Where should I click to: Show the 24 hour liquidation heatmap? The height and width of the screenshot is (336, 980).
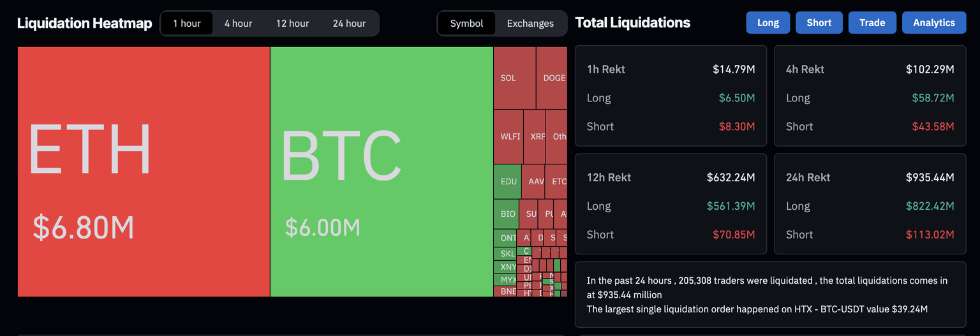[349, 24]
